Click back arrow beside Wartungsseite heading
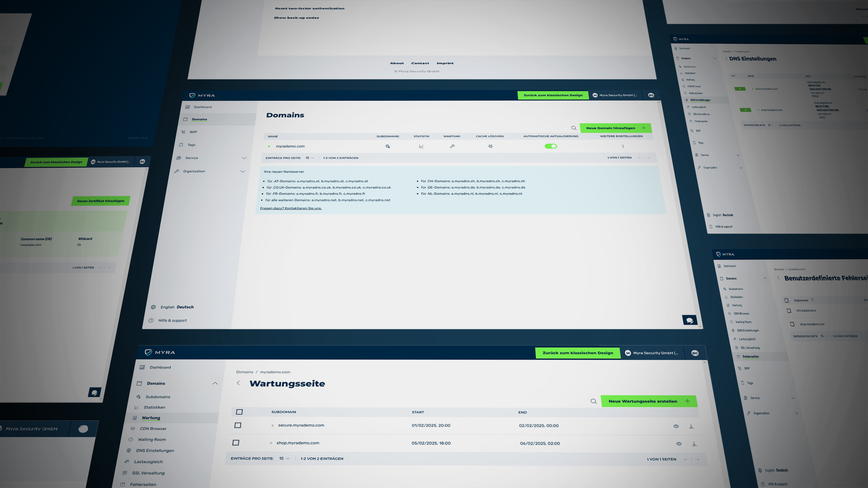This screenshot has width=868, height=488. click(238, 383)
